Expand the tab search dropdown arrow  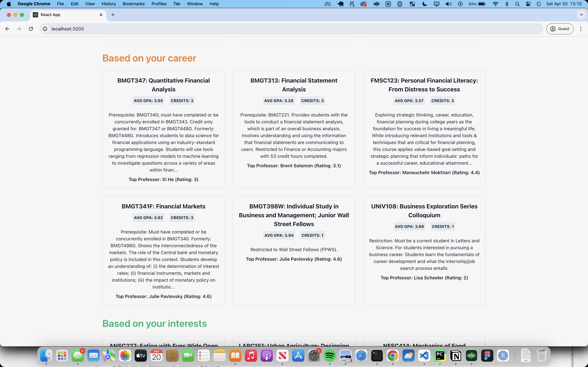point(581,15)
